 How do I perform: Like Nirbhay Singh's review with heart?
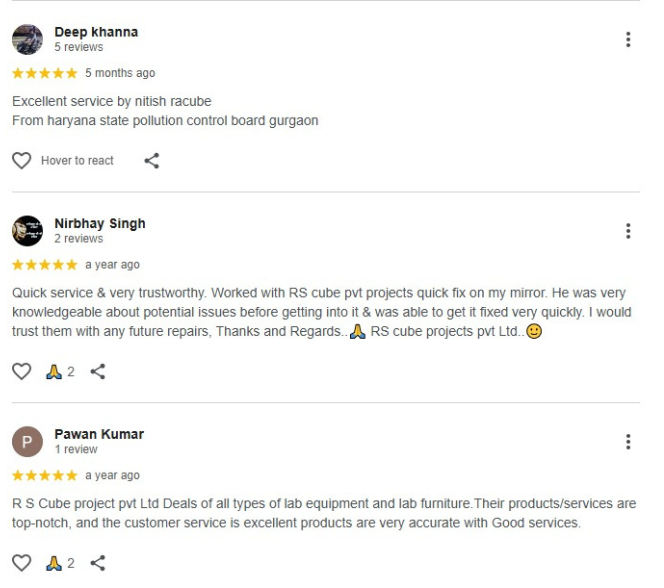click(x=21, y=372)
